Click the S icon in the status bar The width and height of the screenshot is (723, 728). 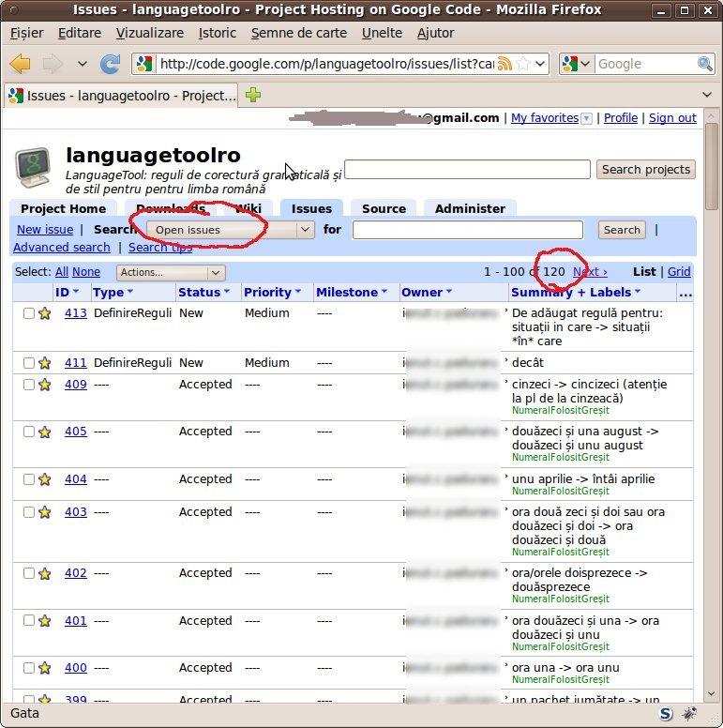pyautogui.click(x=666, y=714)
